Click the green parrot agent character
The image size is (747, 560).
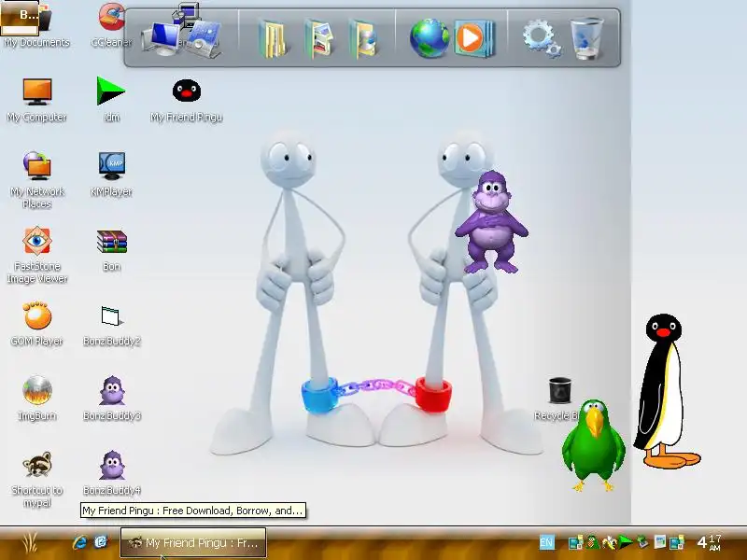click(x=593, y=446)
